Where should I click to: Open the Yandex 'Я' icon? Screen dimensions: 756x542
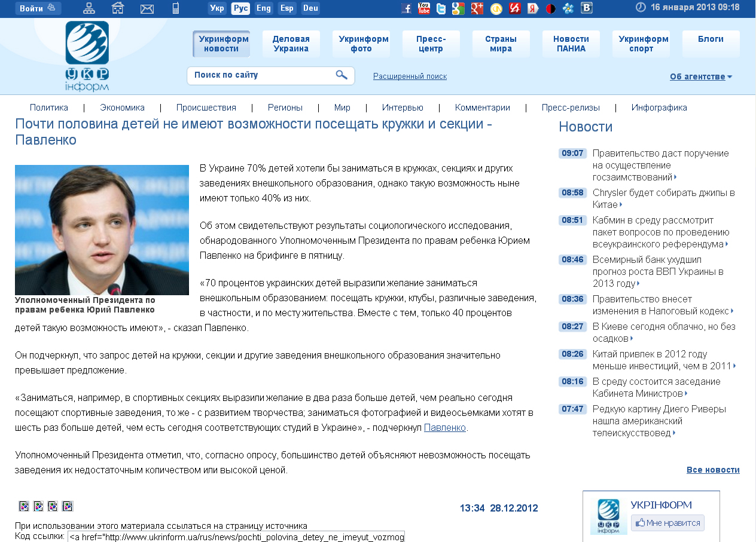[533, 8]
